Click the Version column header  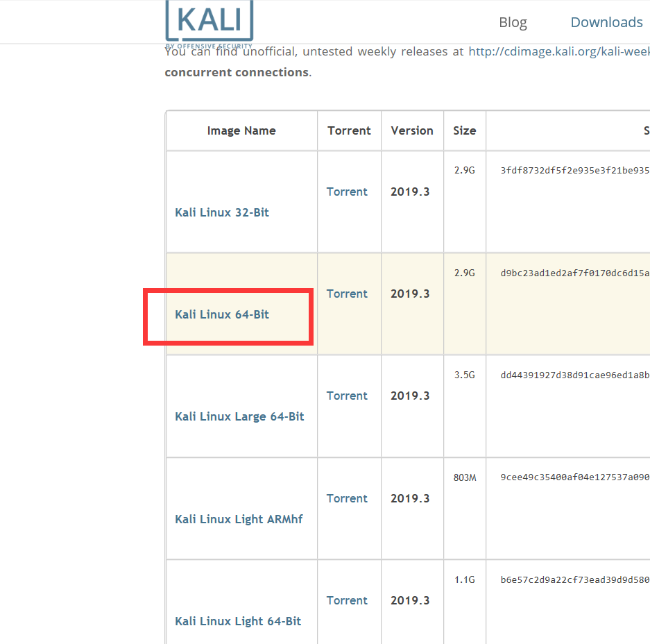tap(412, 130)
